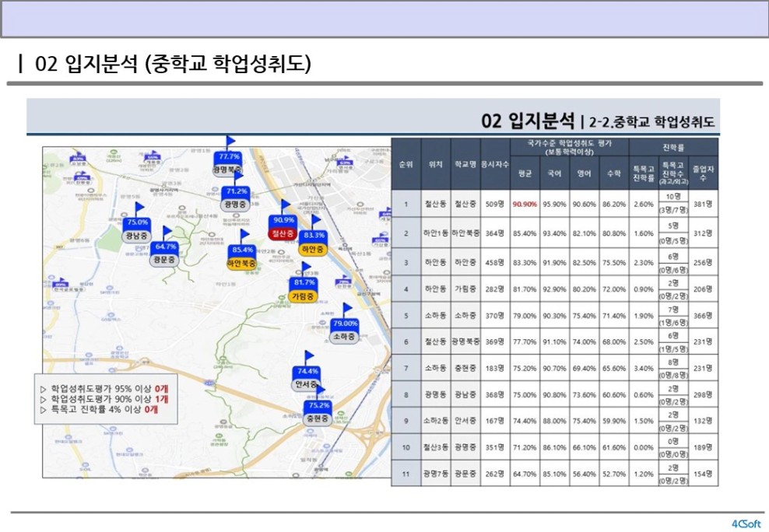
Task: Click the 381명 graduates cell
Action: 703,205
